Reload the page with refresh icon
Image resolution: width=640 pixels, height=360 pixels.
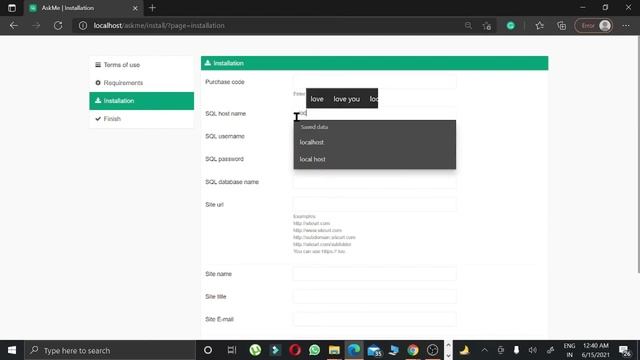pos(58,25)
